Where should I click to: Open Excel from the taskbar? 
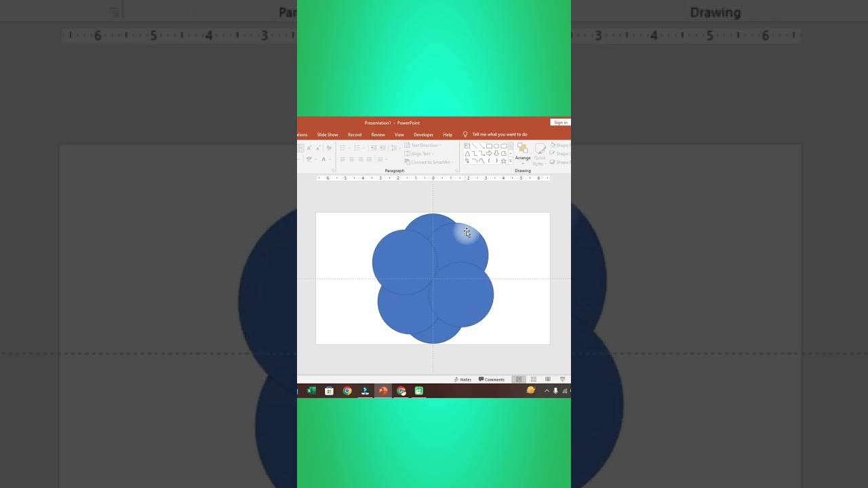(x=311, y=390)
